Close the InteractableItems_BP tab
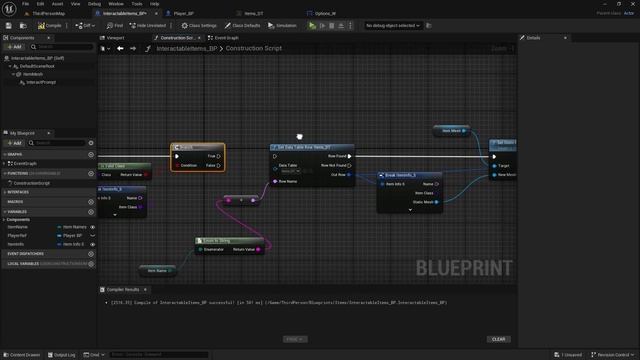Screen dimensions: 640x360 point(156,13)
